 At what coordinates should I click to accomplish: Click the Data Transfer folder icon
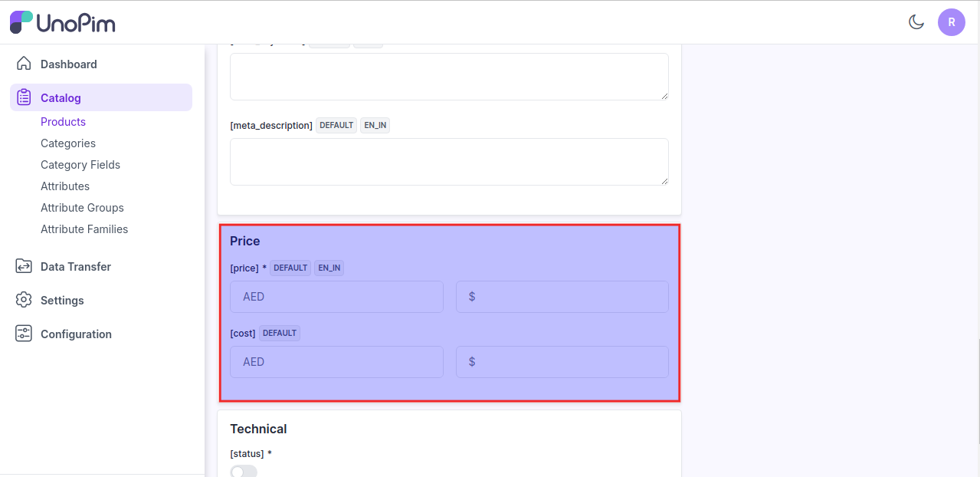coord(24,266)
